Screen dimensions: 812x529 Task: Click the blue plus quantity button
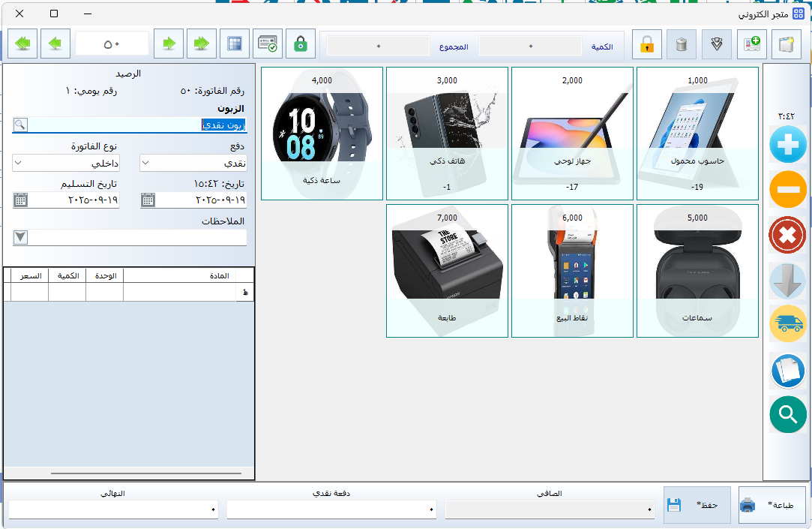point(787,145)
